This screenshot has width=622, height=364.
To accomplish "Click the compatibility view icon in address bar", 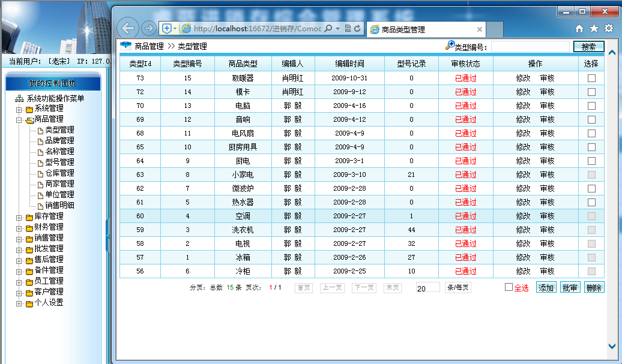I will point(348,28).
